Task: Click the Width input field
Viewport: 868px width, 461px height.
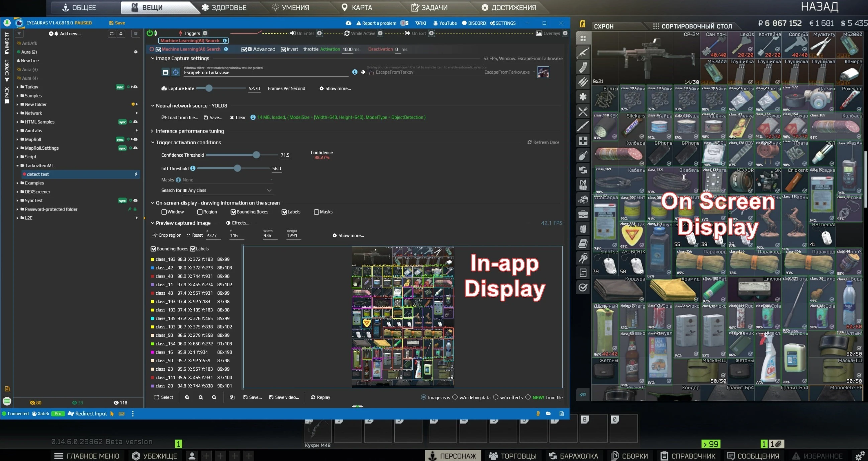Action: (x=270, y=235)
